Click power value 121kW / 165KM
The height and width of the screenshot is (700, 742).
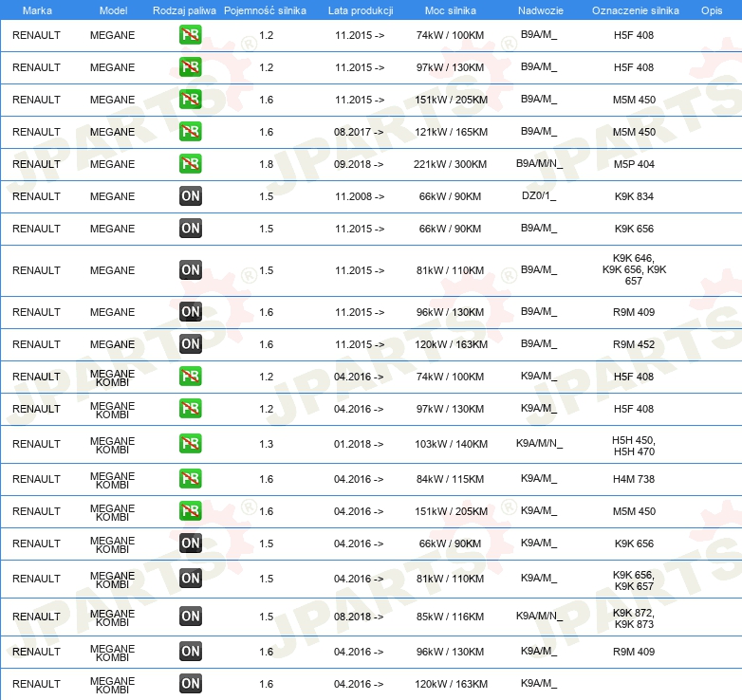[x=451, y=132]
